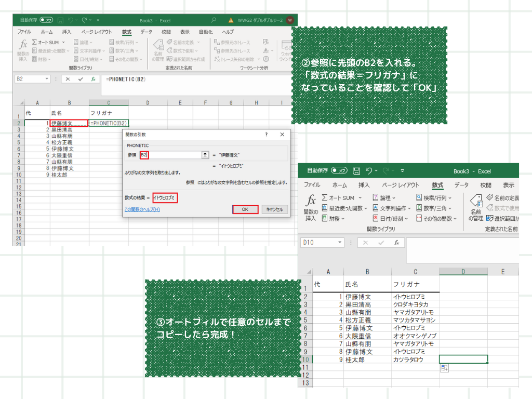Open the 財務 (Financial) functions icon

(x=334, y=218)
